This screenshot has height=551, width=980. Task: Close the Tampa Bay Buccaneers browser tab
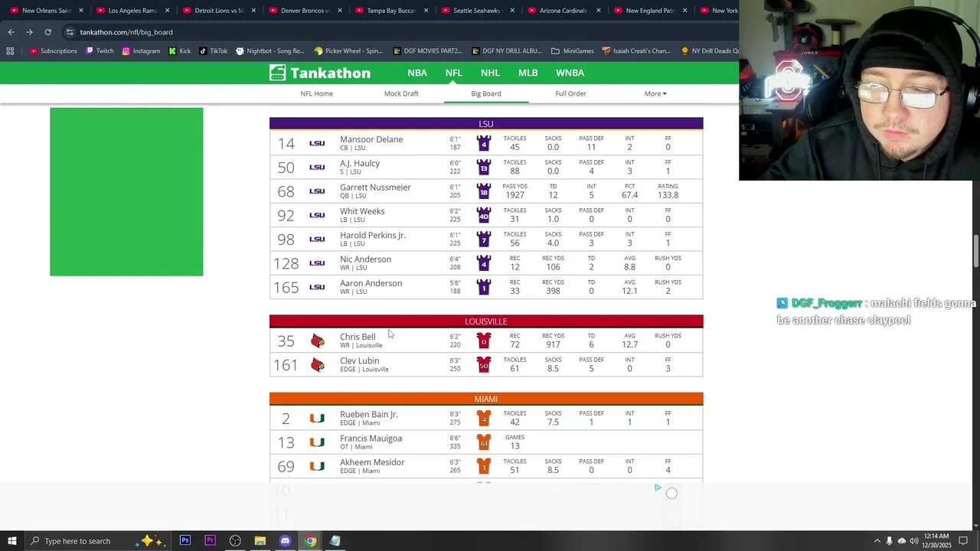(x=426, y=11)
